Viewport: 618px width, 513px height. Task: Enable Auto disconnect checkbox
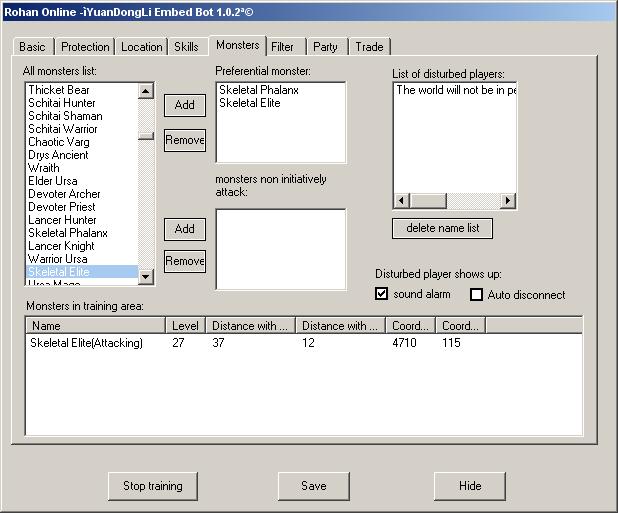coord(477,294)
